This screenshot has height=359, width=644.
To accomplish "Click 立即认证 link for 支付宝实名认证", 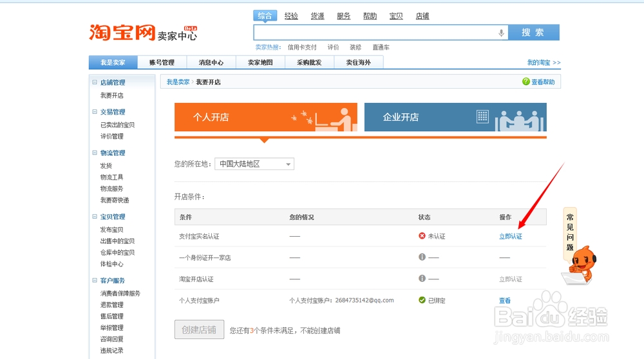I will [x=511, y=236].
